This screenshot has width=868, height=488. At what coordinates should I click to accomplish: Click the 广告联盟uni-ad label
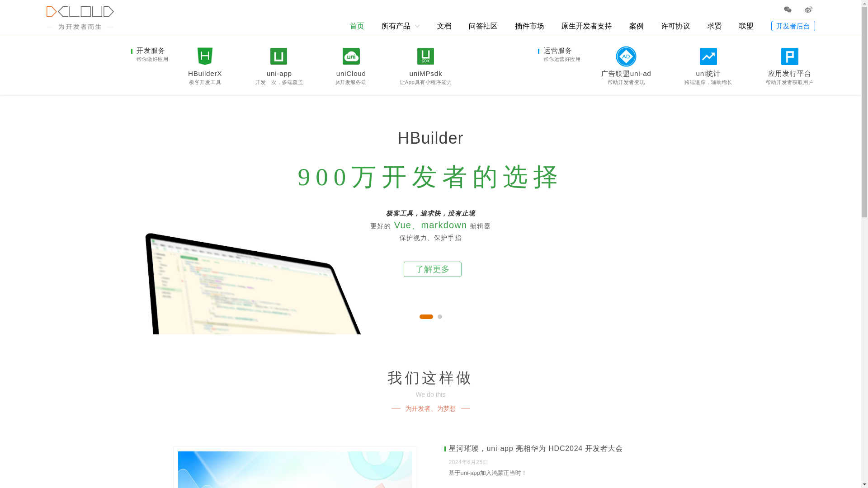tap(626, 74)
